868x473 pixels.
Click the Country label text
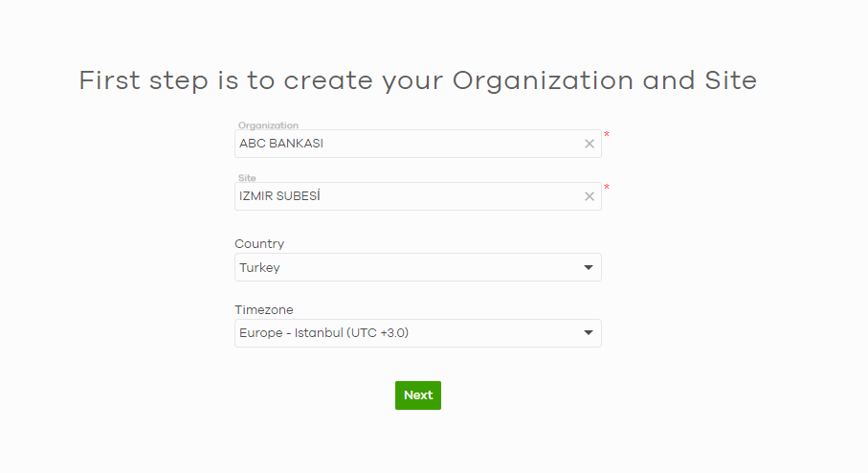(259, 244)
